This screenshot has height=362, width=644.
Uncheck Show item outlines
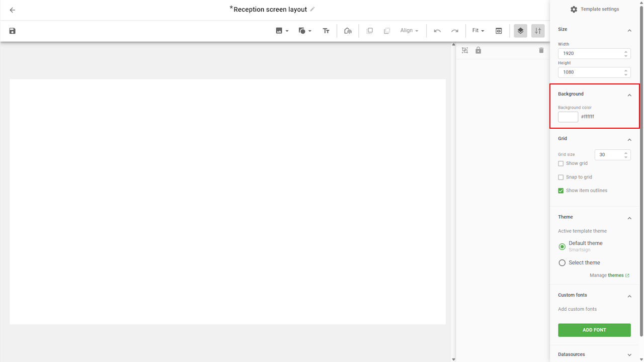pyautogui.click(x=561, y=191)
